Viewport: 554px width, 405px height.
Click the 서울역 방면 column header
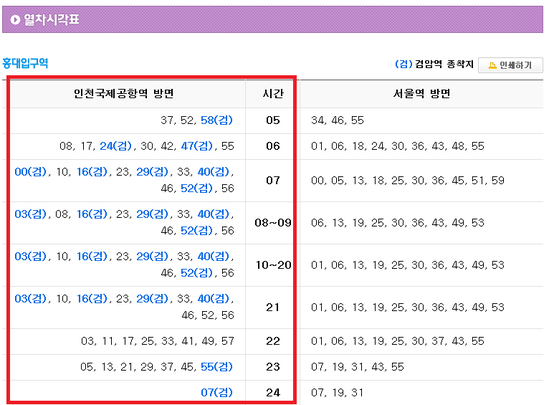(422, 93)
